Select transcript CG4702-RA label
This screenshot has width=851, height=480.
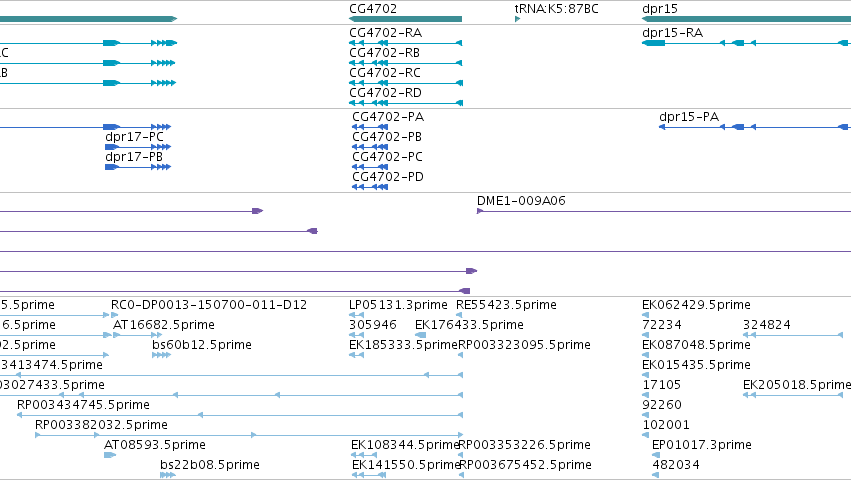(385, 33)
